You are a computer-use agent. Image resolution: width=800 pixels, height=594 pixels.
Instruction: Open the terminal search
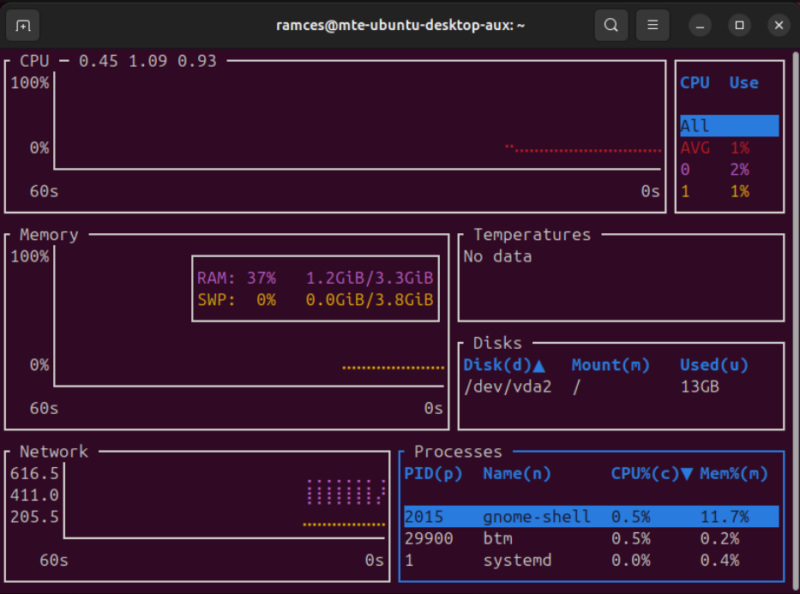611,25
